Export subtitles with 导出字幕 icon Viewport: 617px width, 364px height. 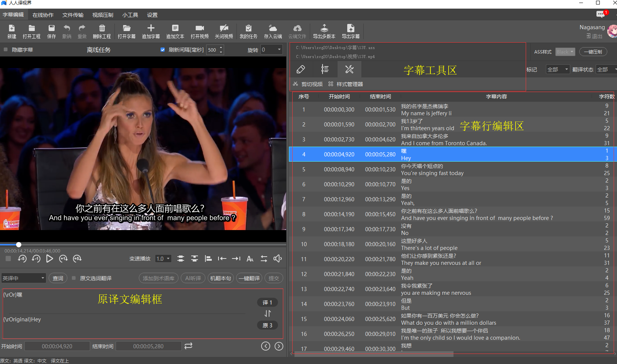point(351,31)
